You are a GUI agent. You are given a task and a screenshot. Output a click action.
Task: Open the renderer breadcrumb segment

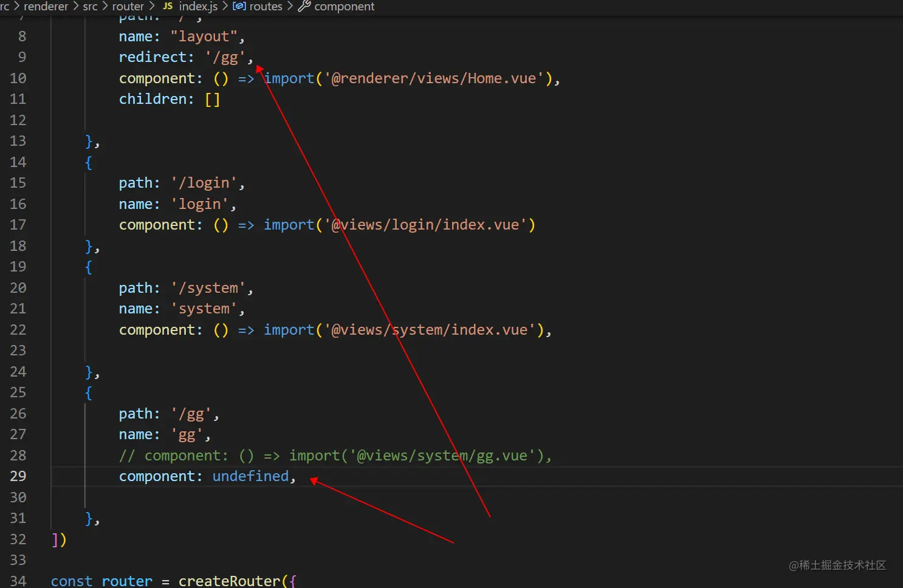click(x=46, y=7)
